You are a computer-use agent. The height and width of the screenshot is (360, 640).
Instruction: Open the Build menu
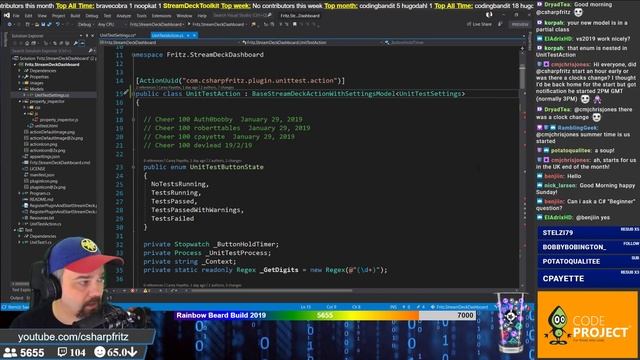(x=75, y=16)
